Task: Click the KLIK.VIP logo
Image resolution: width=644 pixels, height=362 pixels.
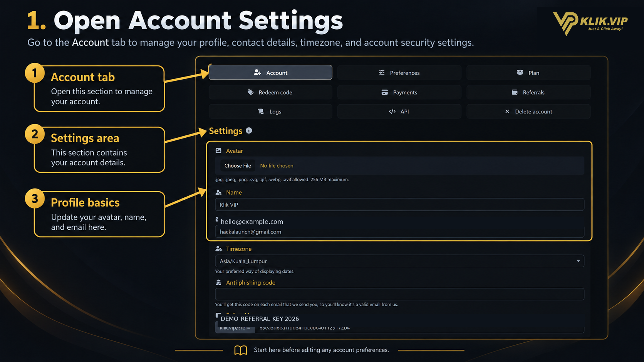Action: [590, 23]
